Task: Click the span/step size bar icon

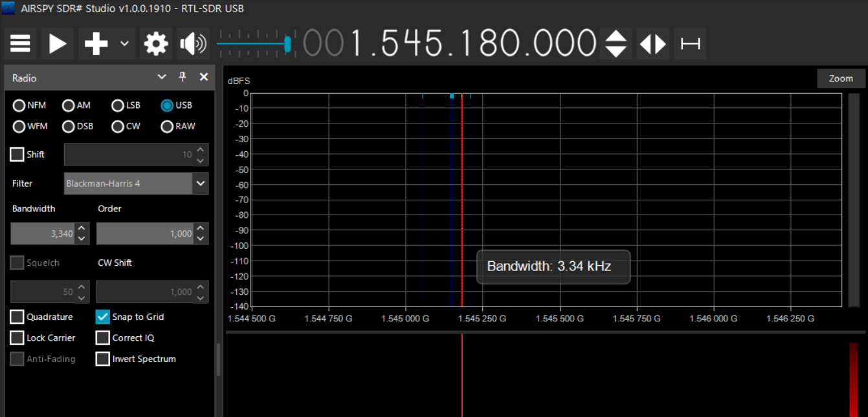Action: coord(690,44)
